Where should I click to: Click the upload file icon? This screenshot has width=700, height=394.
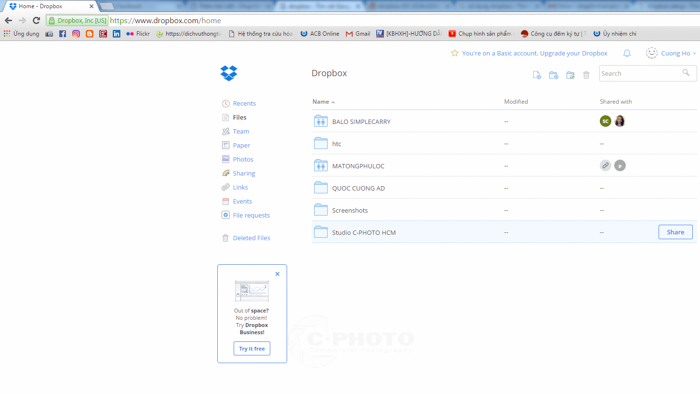537,75
